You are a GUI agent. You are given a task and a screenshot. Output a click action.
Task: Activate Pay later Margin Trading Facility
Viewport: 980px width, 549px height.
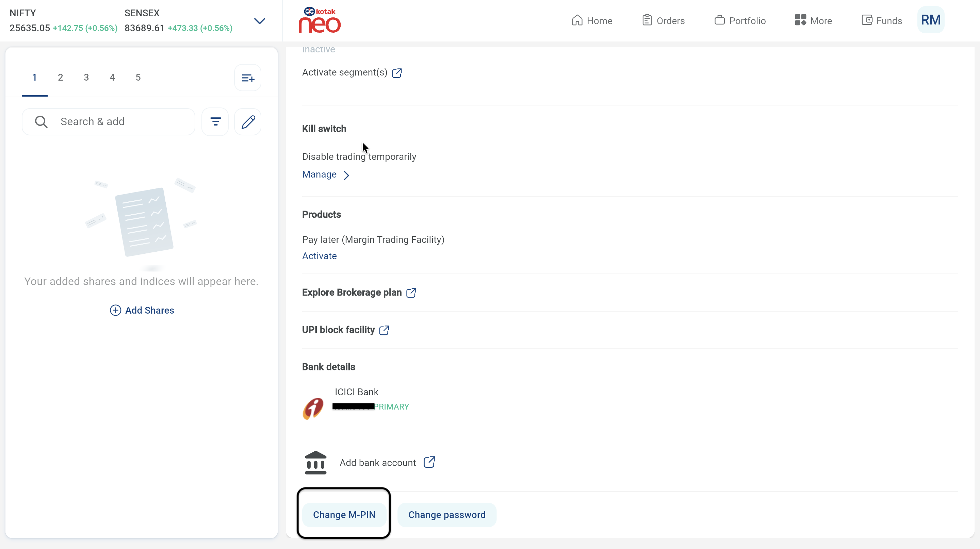click(x=319, y=256)
